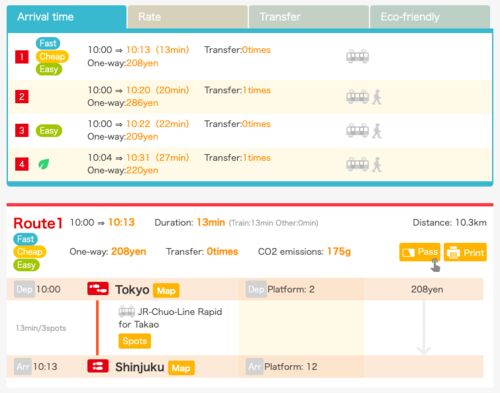Screen dimensions: 500x393
Task: Select route number 1 red badge
Action: tap(22, 56)
